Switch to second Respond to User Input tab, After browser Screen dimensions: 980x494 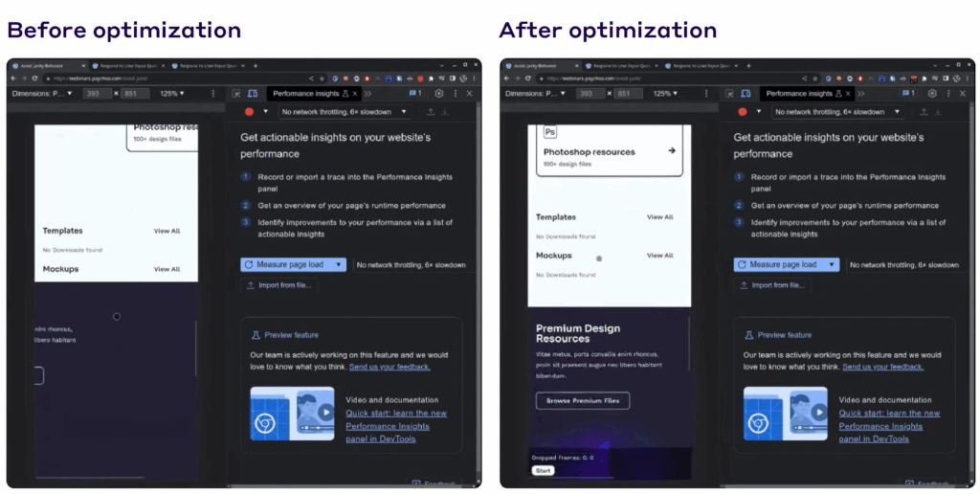[x=702, y=66]
